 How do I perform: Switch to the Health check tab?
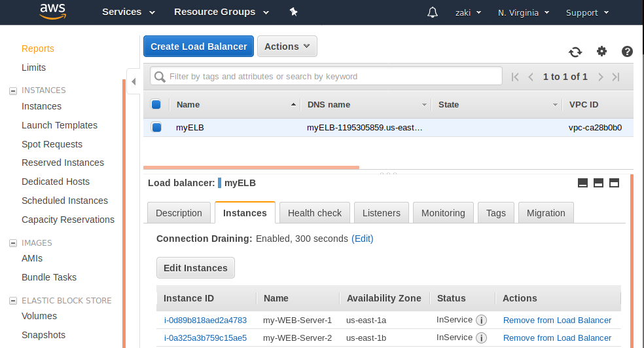click(315, 213)
